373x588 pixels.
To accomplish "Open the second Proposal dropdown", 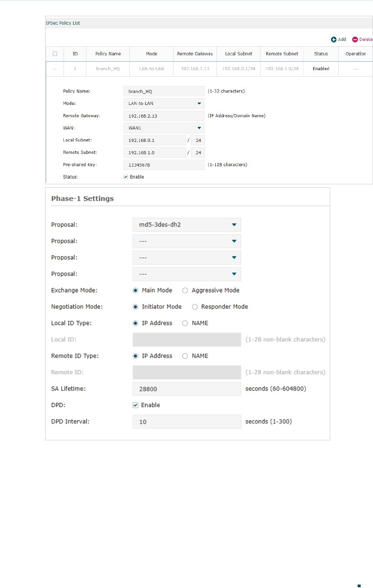I will pos(187,241).
